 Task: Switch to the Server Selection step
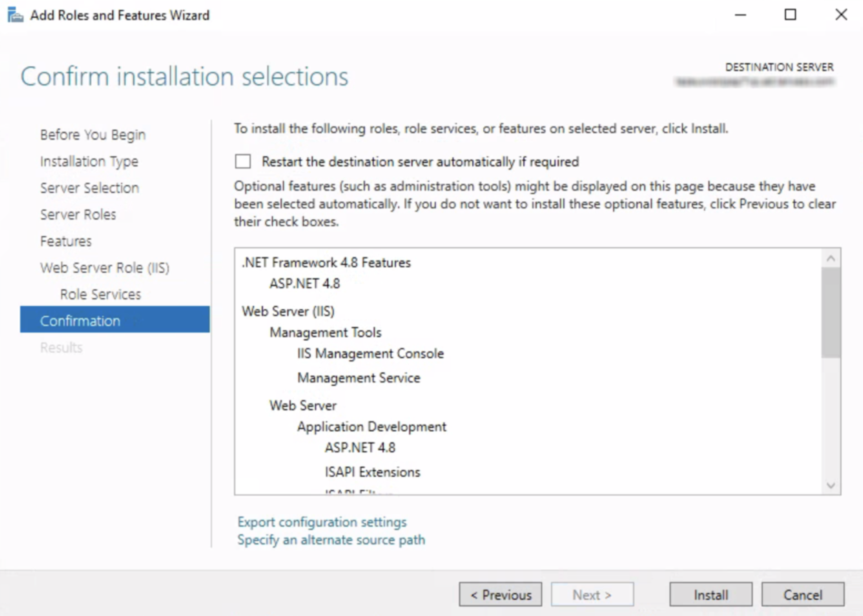(x=89, y=188)
